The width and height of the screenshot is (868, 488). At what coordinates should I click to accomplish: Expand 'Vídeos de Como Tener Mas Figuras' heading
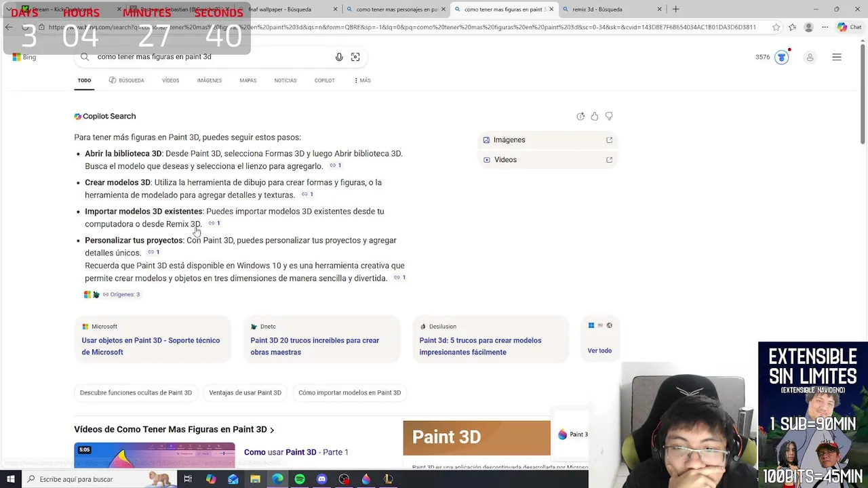[x=174, y=430]
